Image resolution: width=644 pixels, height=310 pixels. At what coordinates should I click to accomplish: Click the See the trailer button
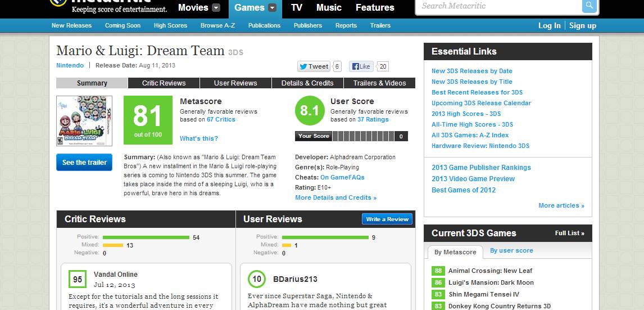point(84,163)
